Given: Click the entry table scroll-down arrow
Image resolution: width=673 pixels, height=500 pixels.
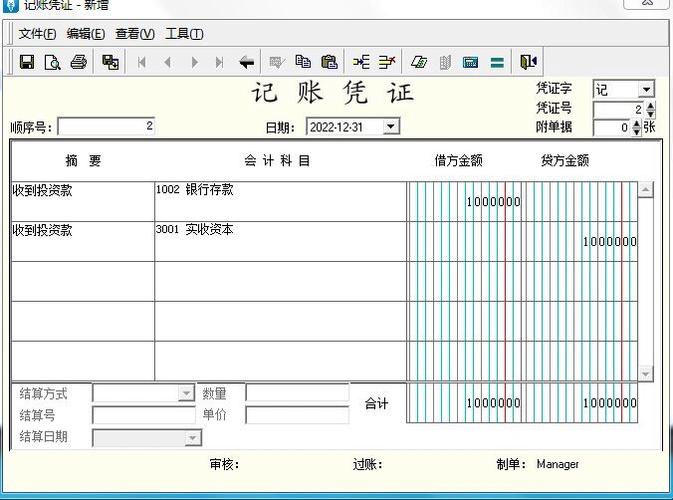Looking at the screenshot, I should 646,373.
